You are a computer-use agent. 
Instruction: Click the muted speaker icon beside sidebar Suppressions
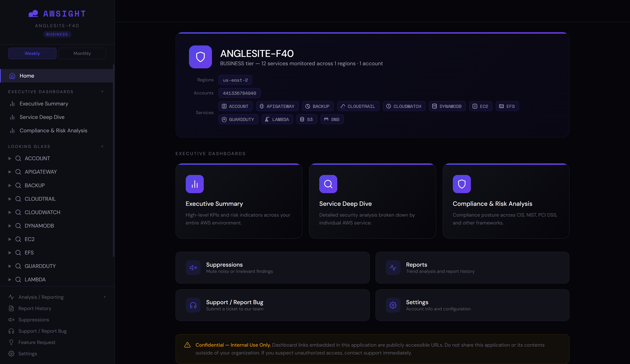point(11,320)
